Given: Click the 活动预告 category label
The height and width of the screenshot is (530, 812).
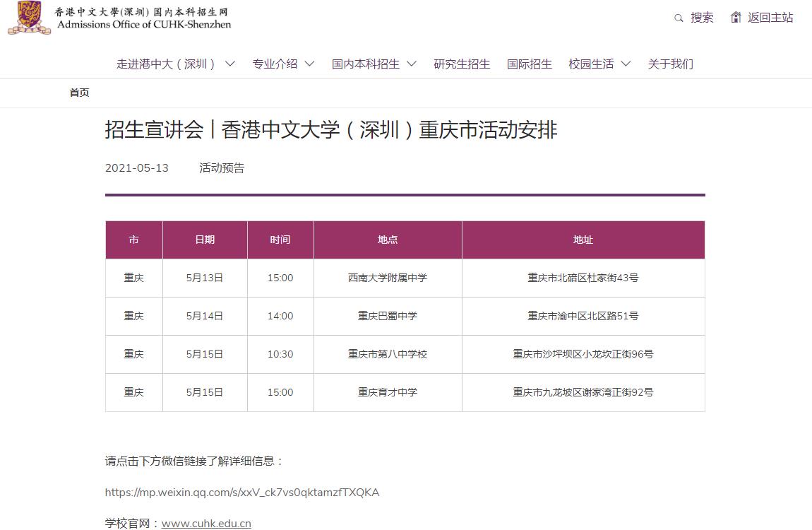Looking at the screenshot, I should click(222, 168).
